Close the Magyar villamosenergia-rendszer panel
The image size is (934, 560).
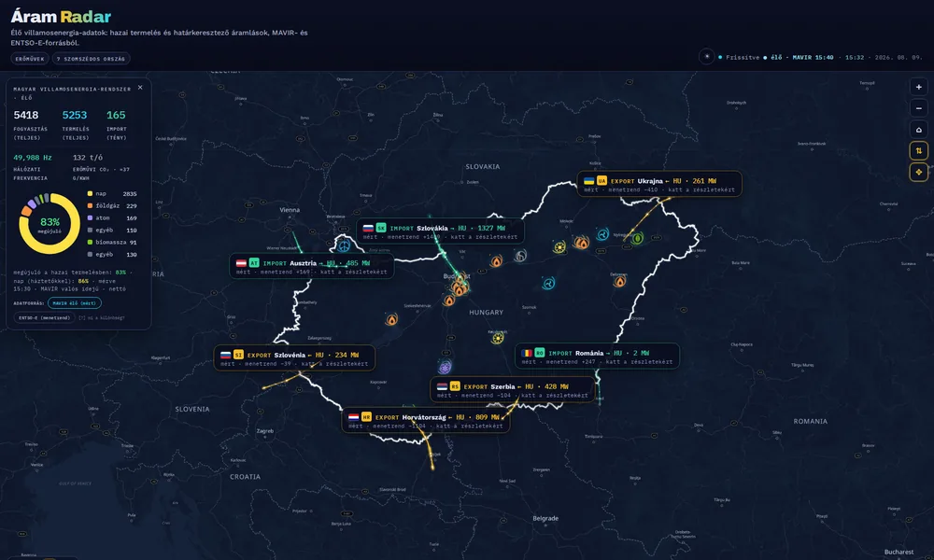pos(140,88)
